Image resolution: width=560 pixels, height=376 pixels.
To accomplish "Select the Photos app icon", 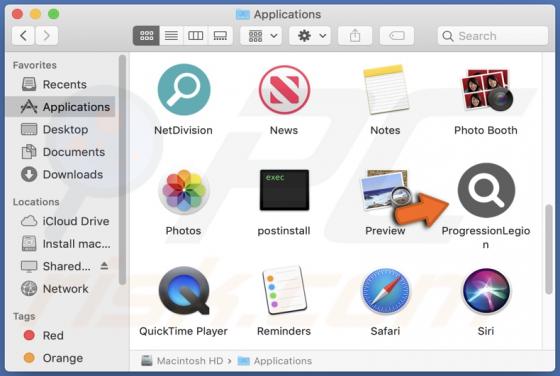I will [184, 191].
